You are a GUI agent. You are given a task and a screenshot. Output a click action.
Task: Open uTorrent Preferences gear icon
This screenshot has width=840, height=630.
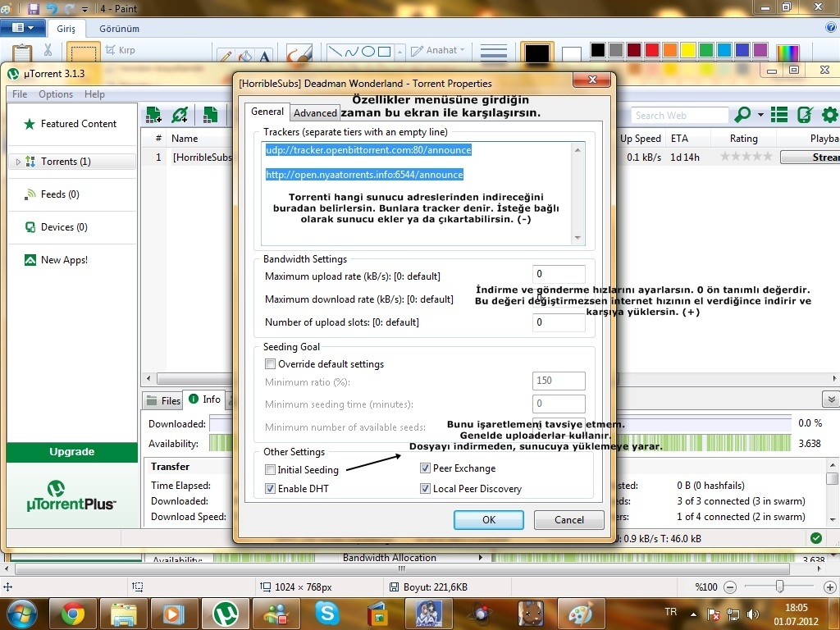coord(830,115)
